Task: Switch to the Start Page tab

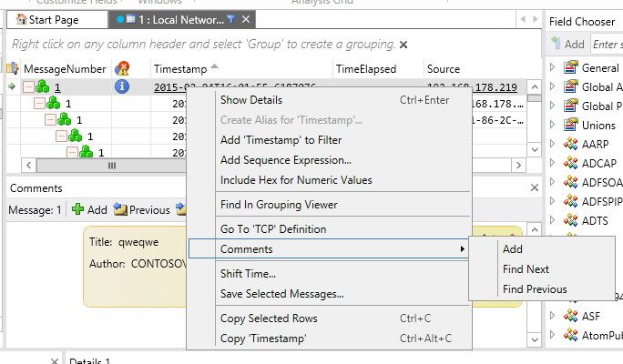Action: pos(54,19)
